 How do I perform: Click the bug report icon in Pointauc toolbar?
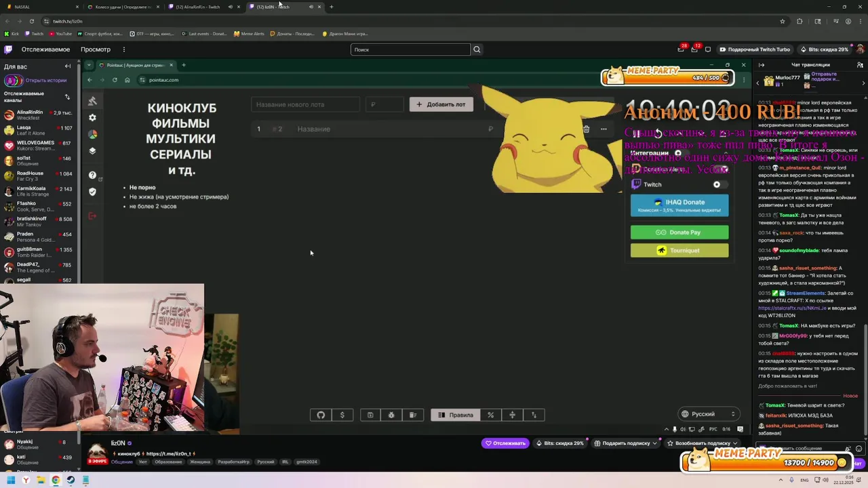tap(391, 415)
